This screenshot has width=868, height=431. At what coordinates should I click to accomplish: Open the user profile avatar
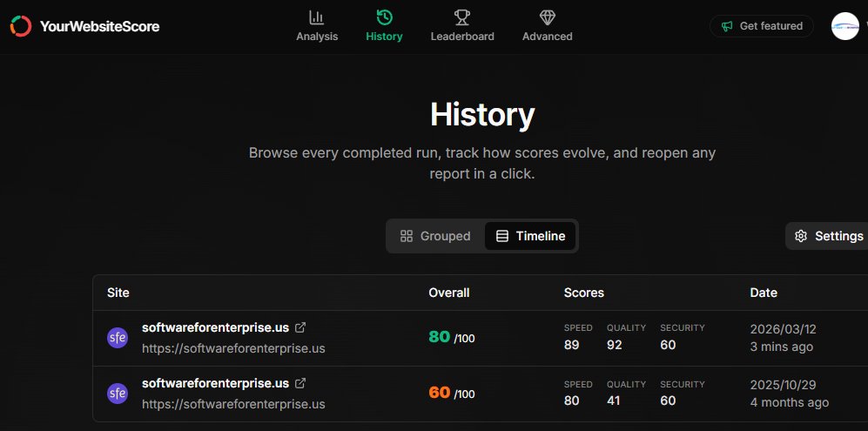845,26
